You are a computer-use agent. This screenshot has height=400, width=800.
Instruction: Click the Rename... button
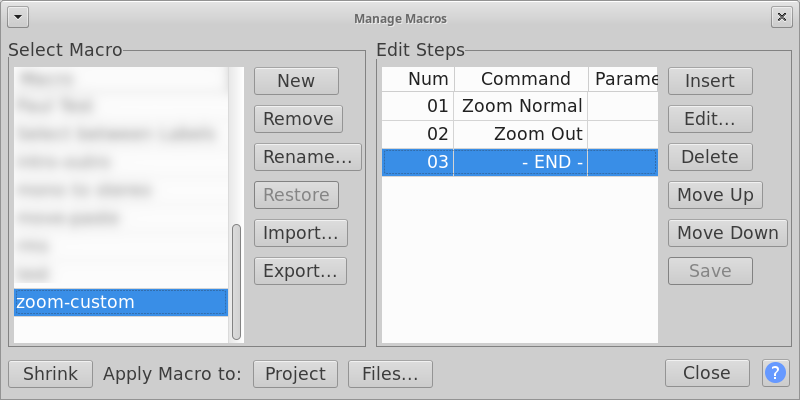coord(308,157)
